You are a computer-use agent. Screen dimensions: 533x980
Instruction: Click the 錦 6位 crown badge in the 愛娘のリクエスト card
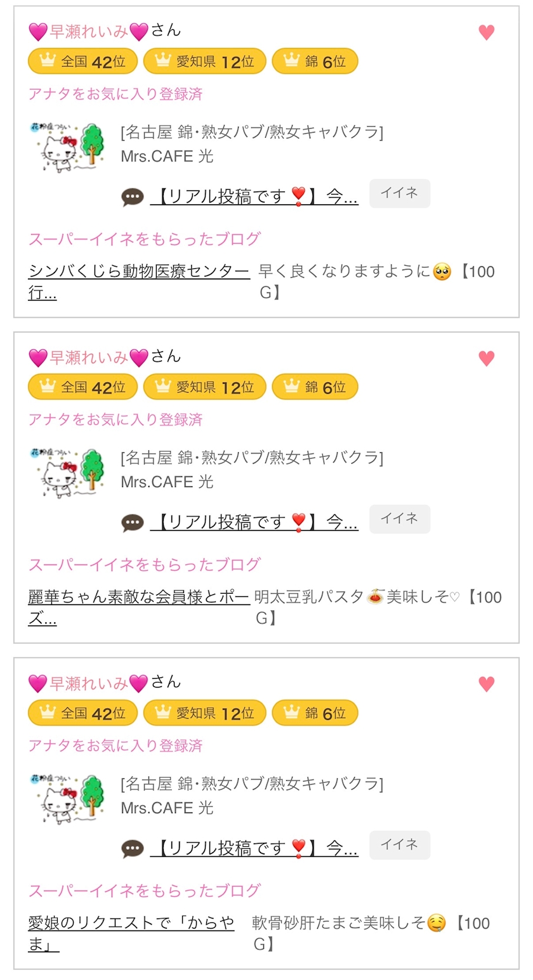tap(315, 712)
